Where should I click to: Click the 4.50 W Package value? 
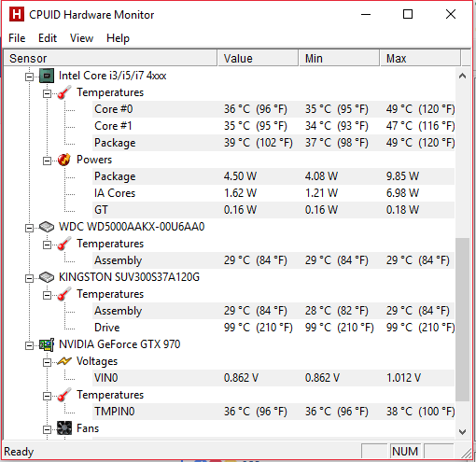240,176
